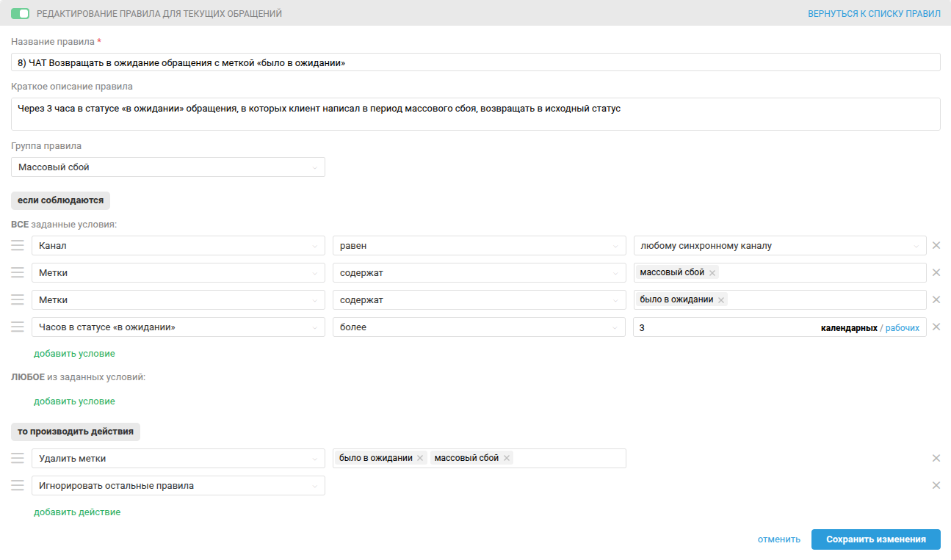Toggle the rule enabled switch
951x560 pixels.
[20, 14]
